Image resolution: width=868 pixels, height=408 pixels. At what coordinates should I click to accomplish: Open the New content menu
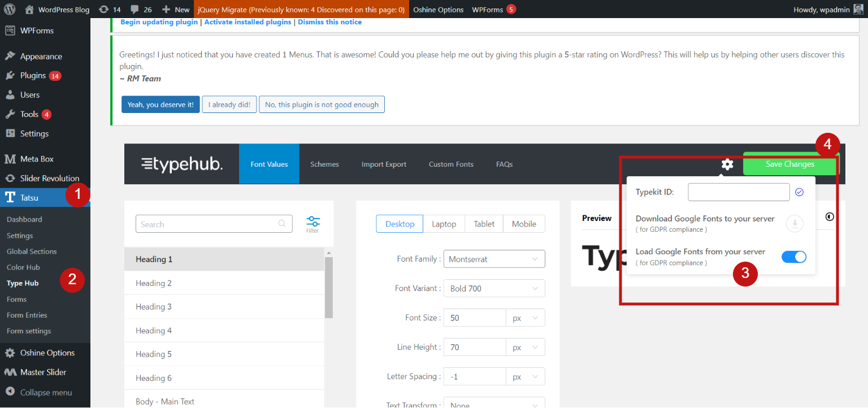tap(176, 9)
